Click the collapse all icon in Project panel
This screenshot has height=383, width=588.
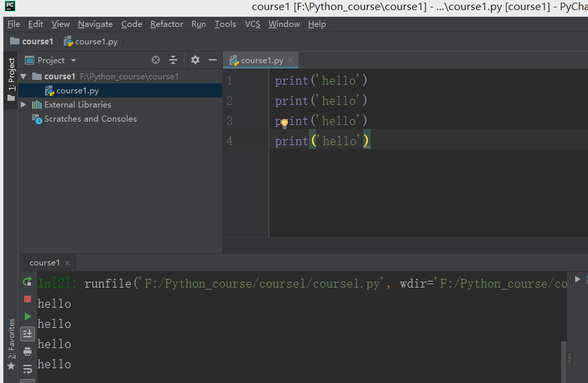click(x=173, y=60)
